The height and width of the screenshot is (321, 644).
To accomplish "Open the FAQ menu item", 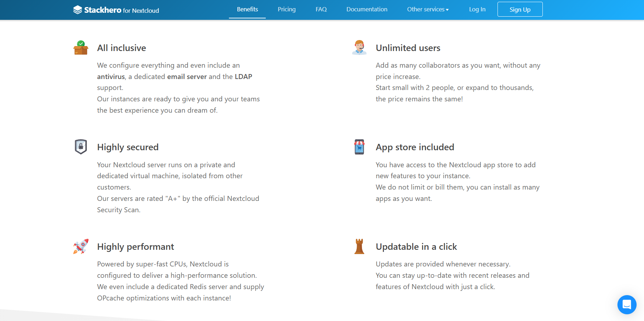I will 321,10.
